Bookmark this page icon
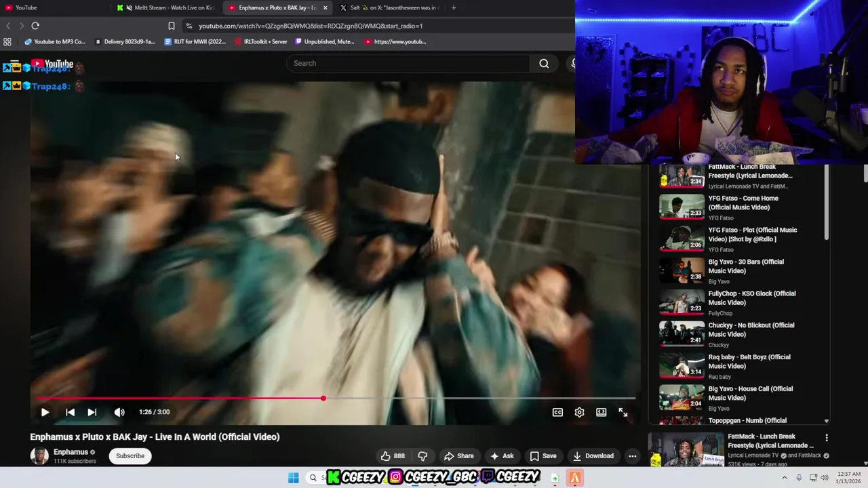Image resolution: width=868 pixels, height=488 pixels. pos(172,26)
